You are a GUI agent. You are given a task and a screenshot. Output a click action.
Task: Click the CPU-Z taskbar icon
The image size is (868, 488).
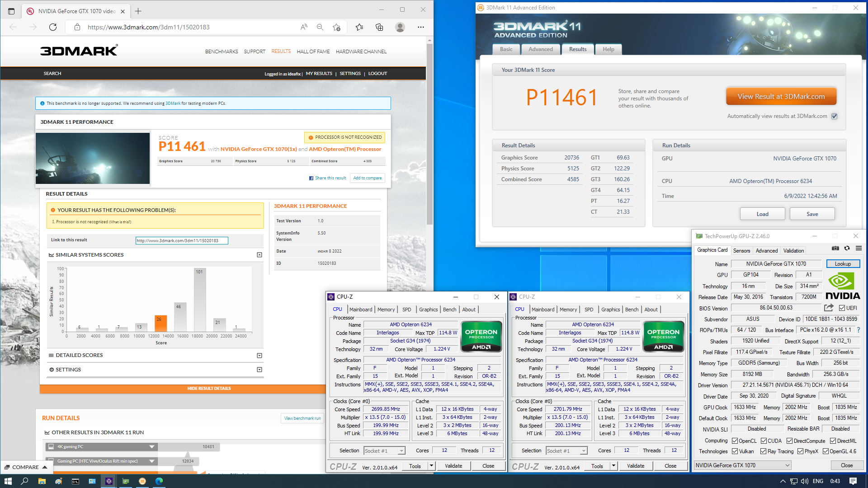click(x=108, y=481)
